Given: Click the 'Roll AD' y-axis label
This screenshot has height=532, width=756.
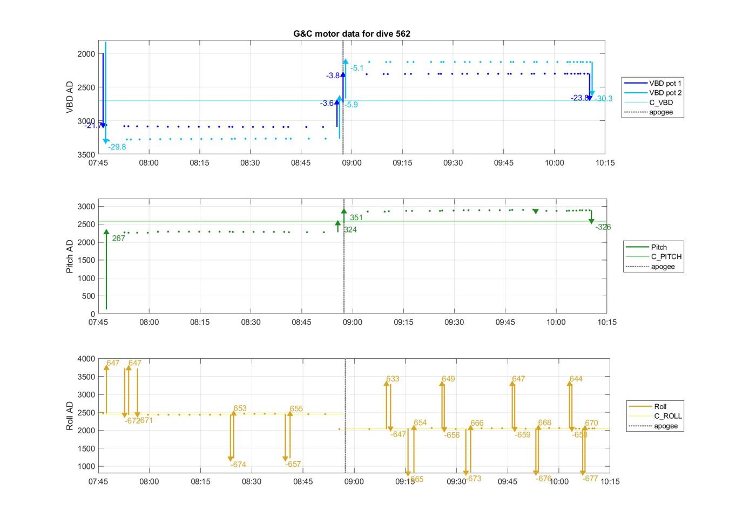Looking at the screenshot, I should 70,415.
